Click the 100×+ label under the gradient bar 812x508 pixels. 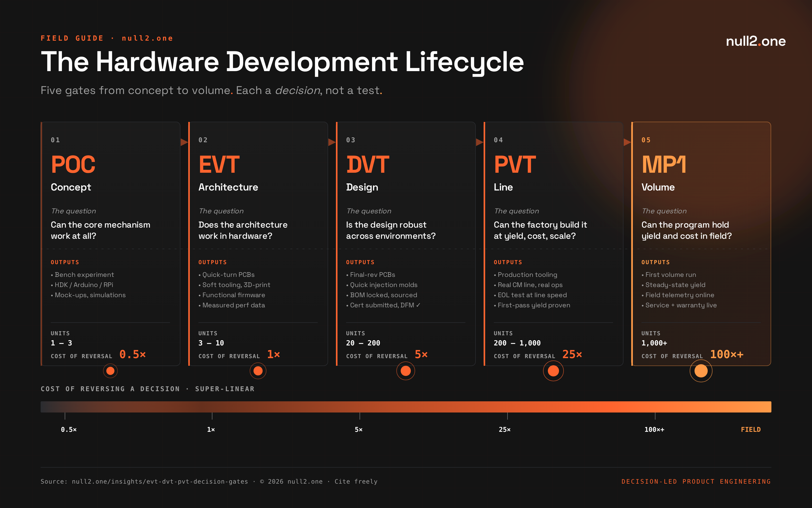[x=654, y=429]
